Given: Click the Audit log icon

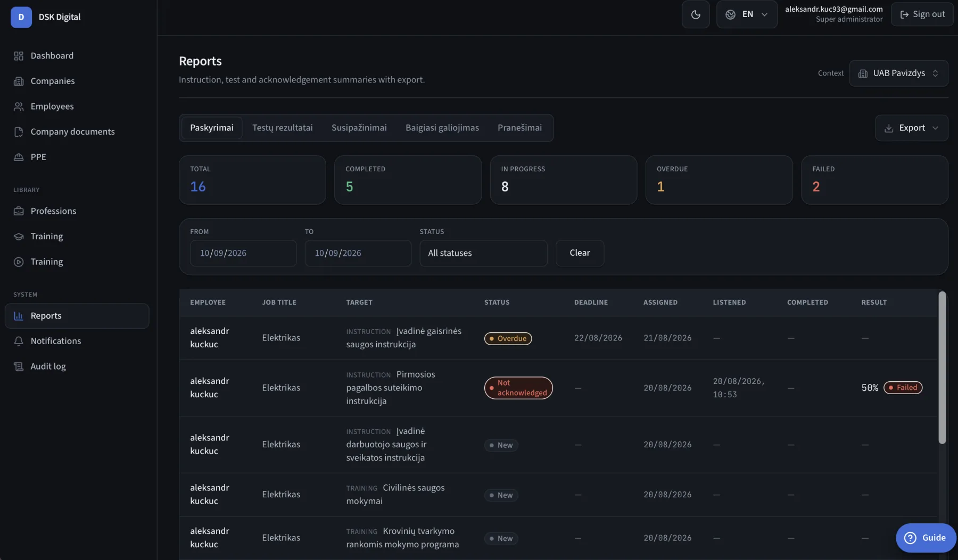Looking at the screenshot, I should [x=19, y=366].
